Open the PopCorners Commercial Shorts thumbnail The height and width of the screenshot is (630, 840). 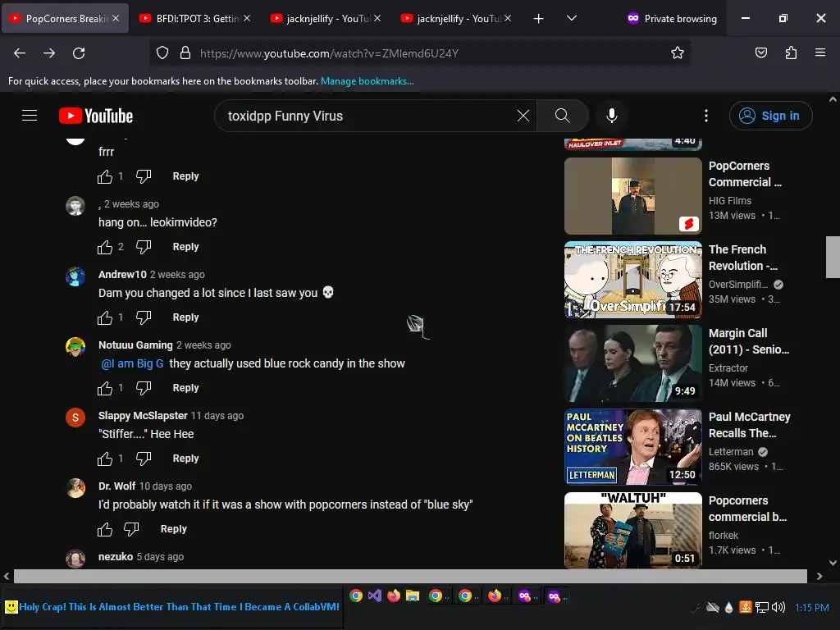click(x=632, y=196)
